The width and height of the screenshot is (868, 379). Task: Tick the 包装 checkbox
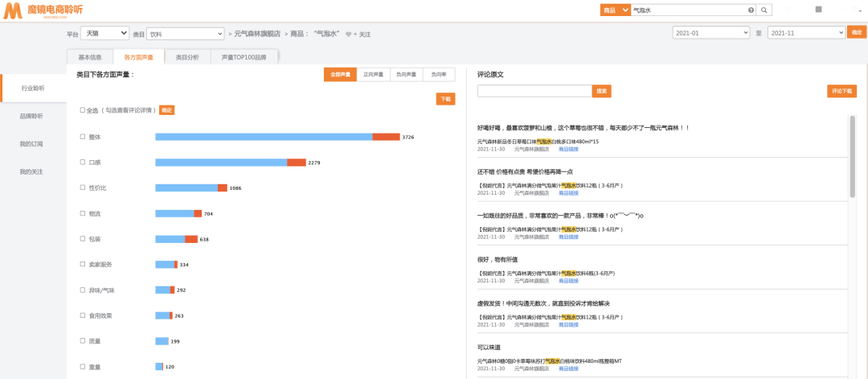(83, 239)
